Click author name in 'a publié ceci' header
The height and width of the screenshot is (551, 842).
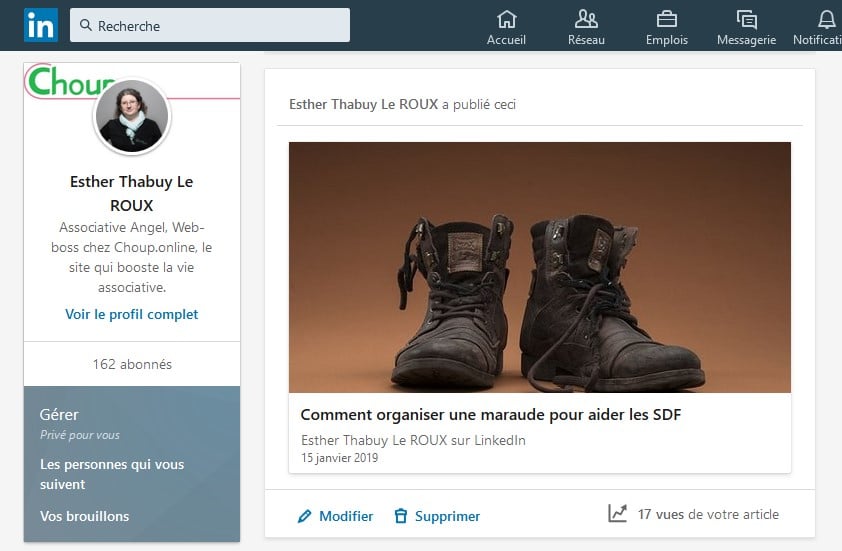coord(364,104)
